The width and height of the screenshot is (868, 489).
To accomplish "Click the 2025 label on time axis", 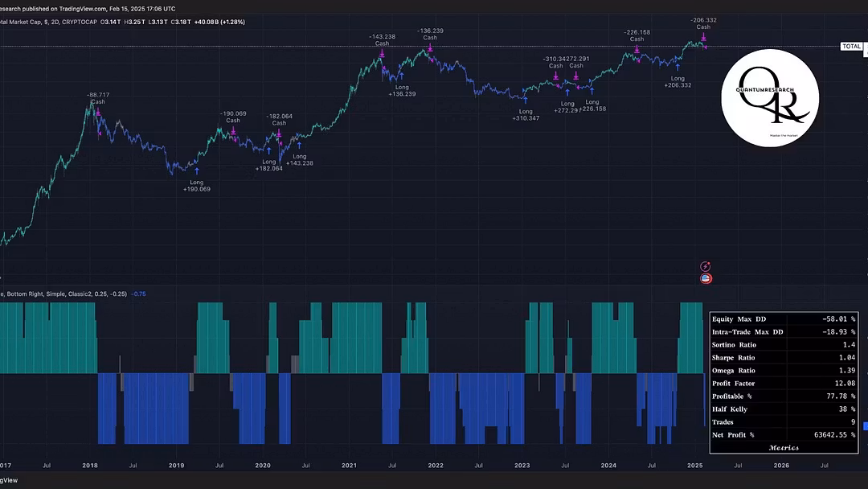I will click(x=695, y=465).
